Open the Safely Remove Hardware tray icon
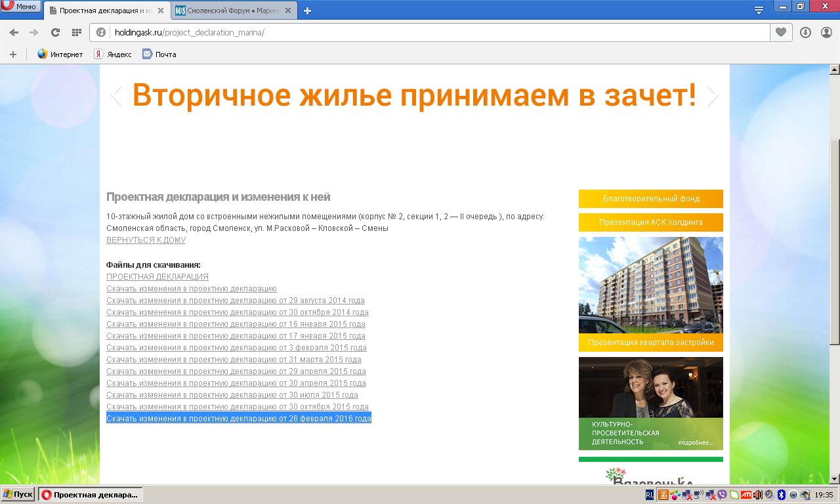The height and width of the screenshot is (504, 840). click(x=805, y=495)
